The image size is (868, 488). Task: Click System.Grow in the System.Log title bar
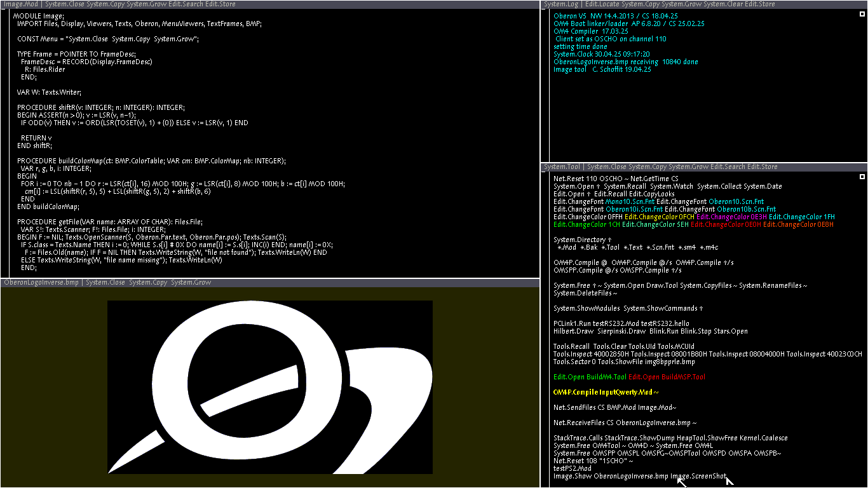(x=682, y=4)
